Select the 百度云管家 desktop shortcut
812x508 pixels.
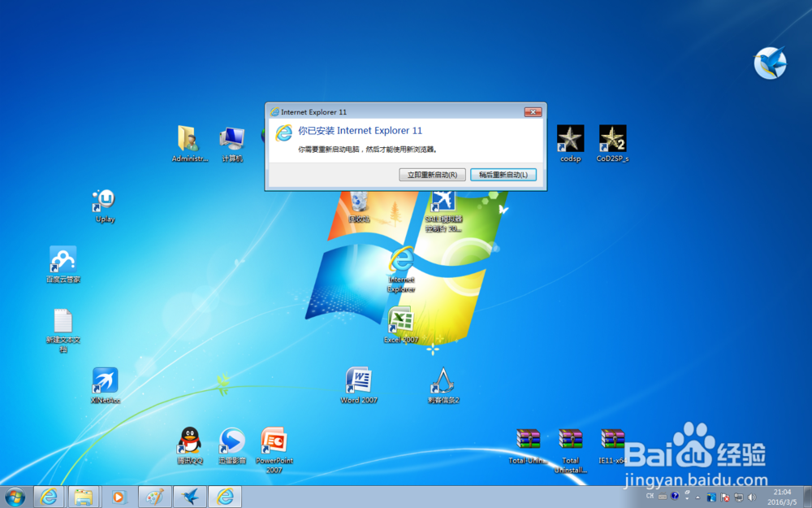tap(63, 265)
